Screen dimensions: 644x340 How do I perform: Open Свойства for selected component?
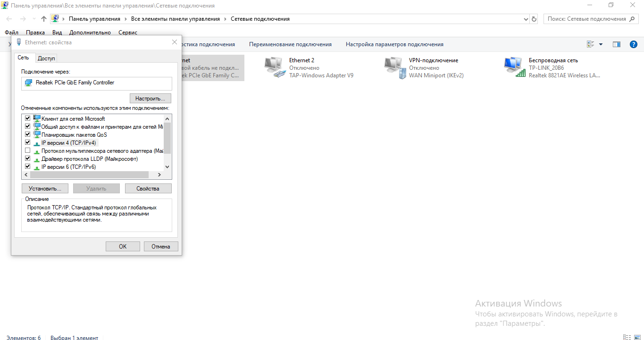pos(148,189)
